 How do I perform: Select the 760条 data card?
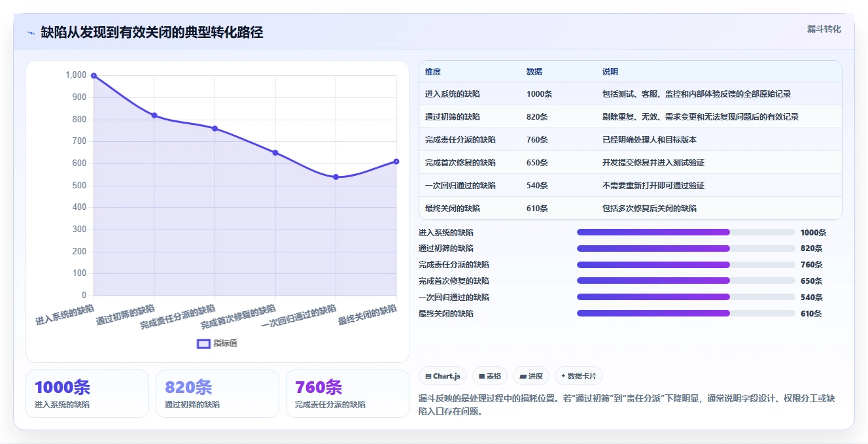347,394
